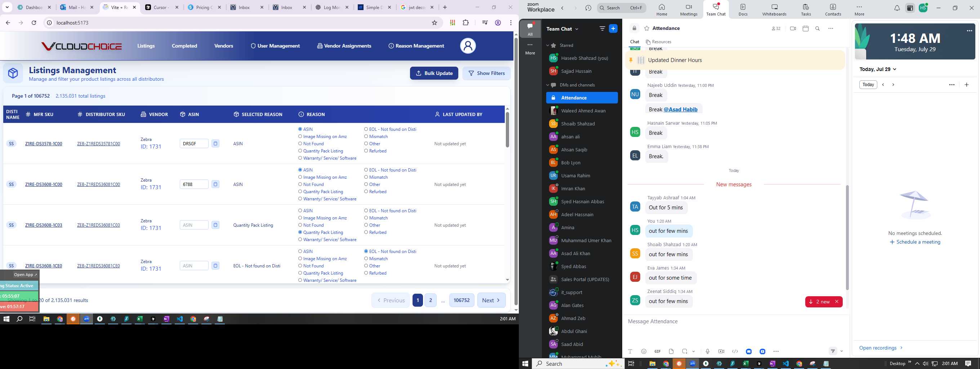Click the Zoom chat message scrollbar
Screen dimensions: 980x369
pos(847,237)
